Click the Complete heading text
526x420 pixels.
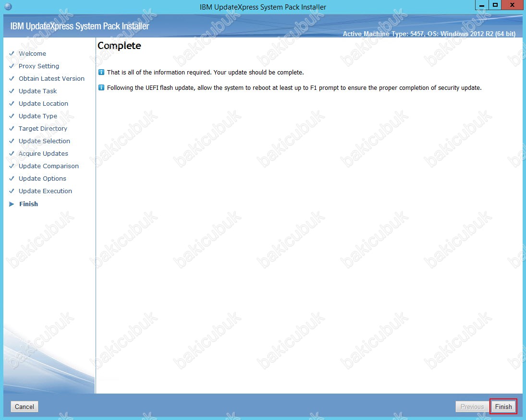pos(119,46)
